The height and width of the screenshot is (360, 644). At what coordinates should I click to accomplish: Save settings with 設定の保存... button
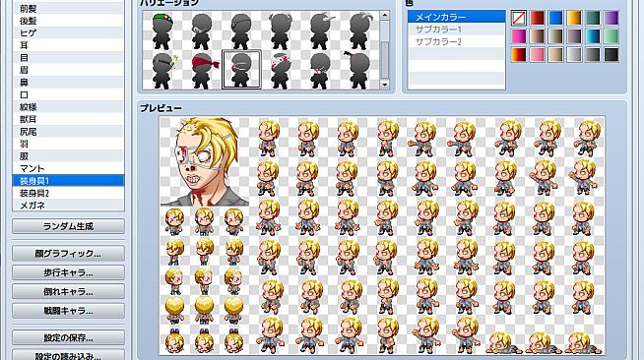point(68,337)
